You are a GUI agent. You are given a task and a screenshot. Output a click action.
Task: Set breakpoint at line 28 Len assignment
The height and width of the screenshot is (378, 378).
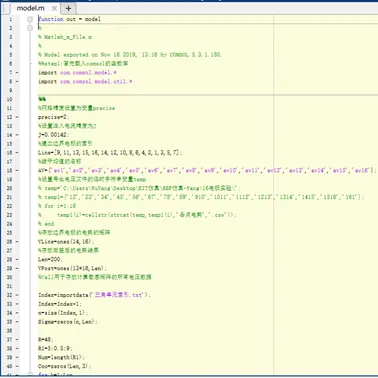click(x=17, y=259)
